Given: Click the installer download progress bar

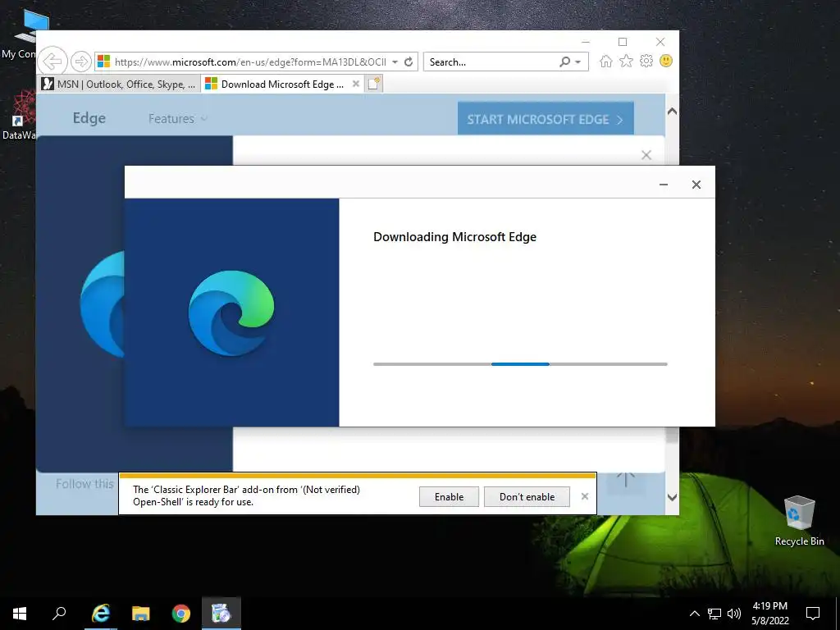Looking at the screenshot, I should [x=520, y=364].
